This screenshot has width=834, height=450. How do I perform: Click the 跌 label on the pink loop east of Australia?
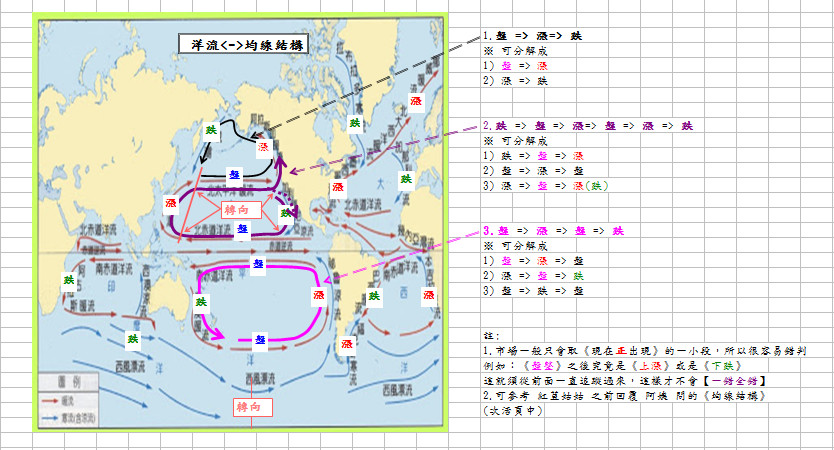pos(201,302)
